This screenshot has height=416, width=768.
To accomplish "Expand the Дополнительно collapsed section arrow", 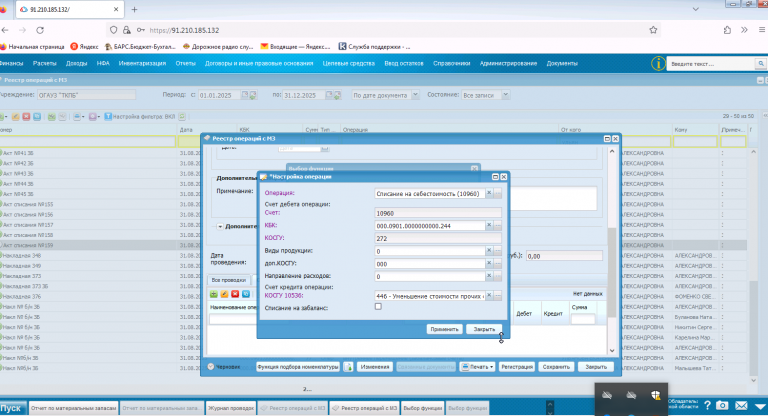I will coord(220,226).
